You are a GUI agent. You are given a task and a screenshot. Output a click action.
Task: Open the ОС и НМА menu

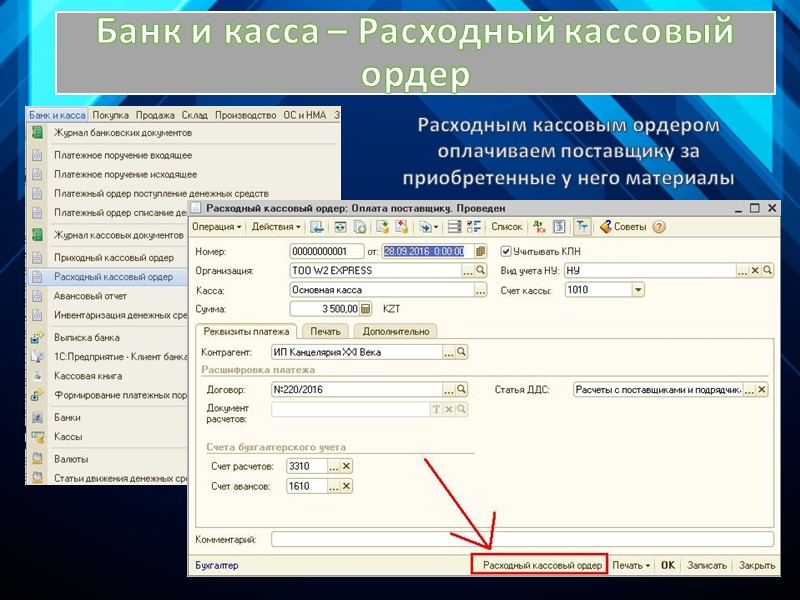tap(305, 115)
